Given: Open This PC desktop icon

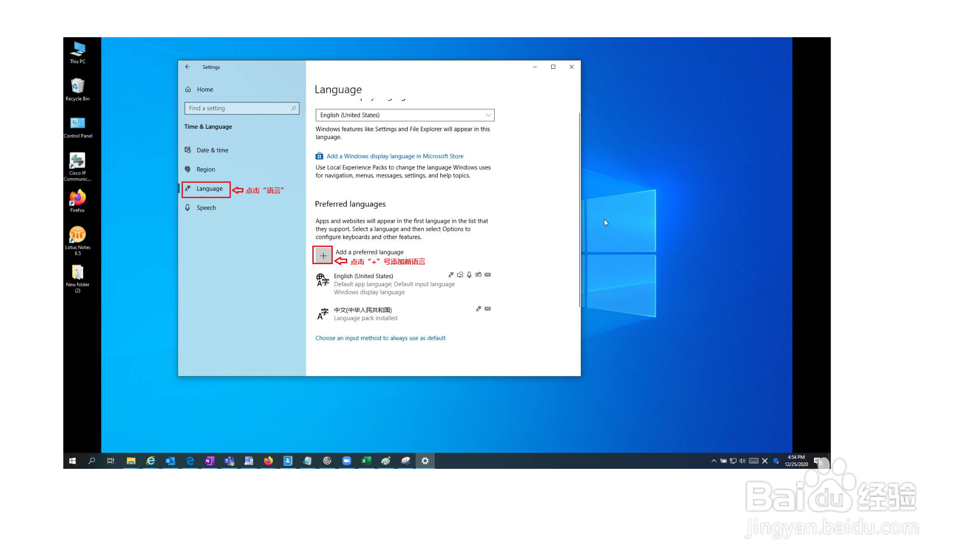Looking at the screenshot, I should [x=78, y=53].
